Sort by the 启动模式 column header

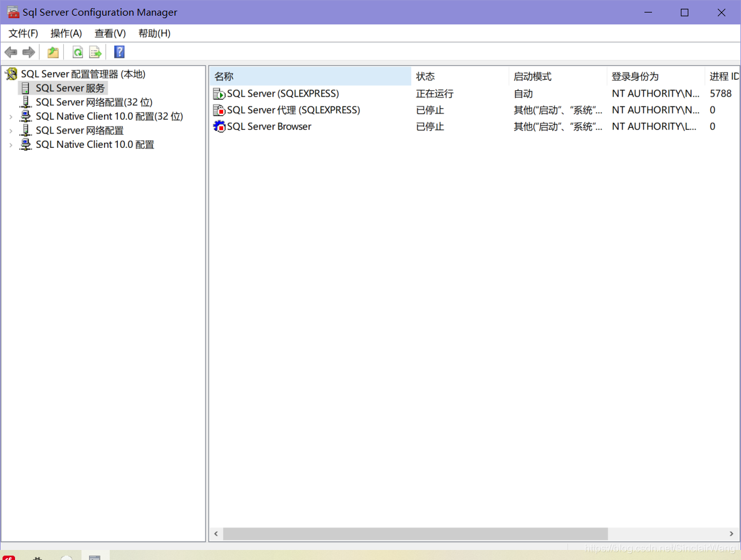coord(558,76)
